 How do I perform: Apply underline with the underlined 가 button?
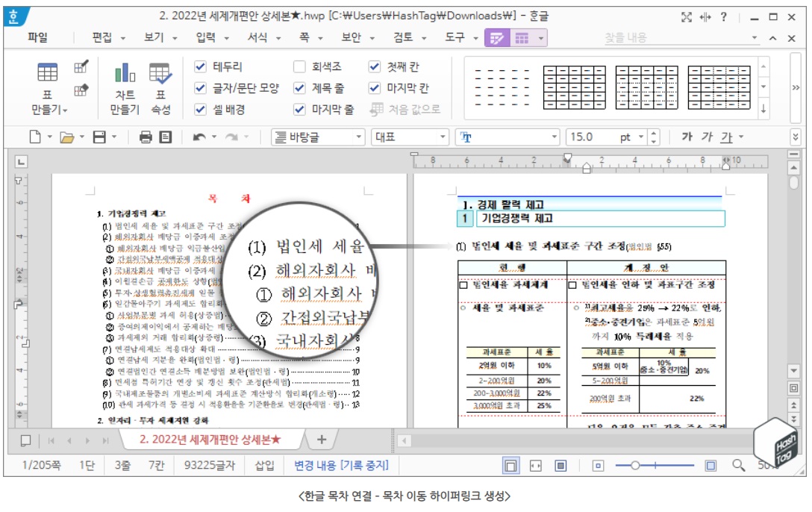[x=727, y=137]
